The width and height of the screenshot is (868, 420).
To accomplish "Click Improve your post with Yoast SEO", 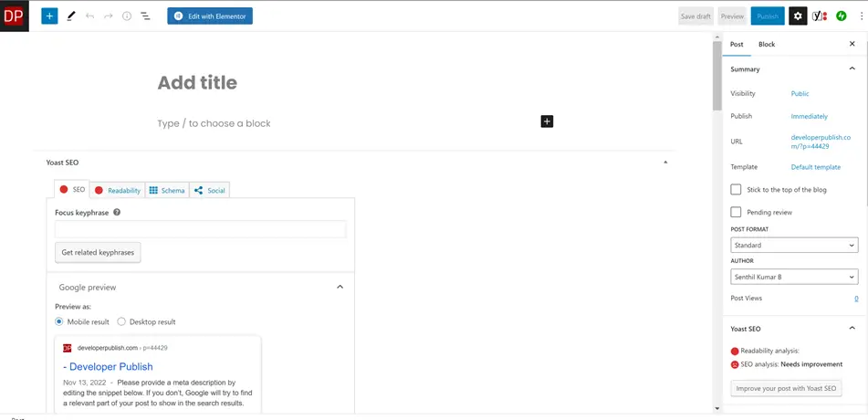I will 786,388.
